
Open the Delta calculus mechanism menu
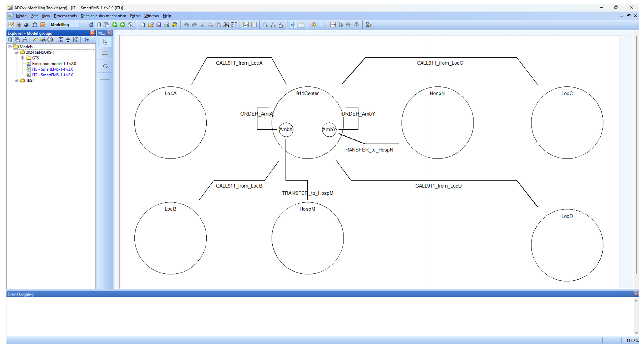103,16
